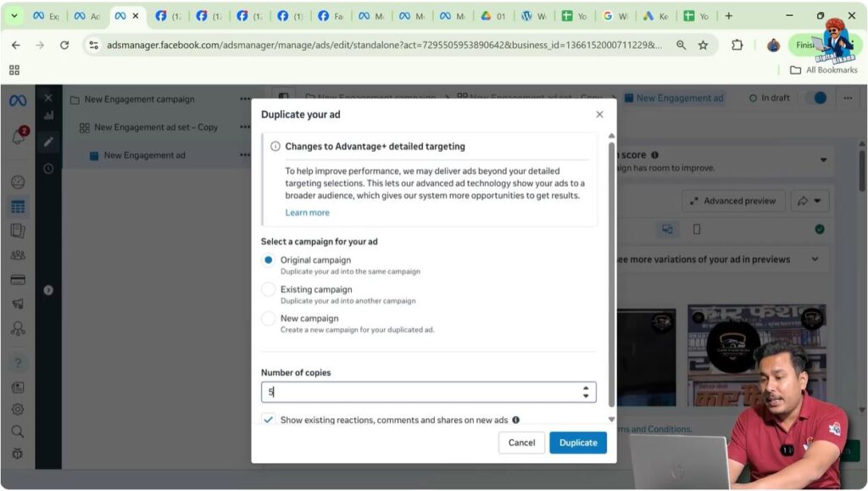Click the bug report icon in sidebar
The image size is (868, 491).
click(18, 454)
